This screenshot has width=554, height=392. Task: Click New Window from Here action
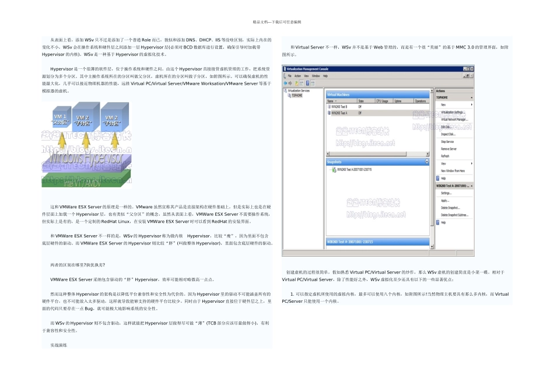click(453, 171)
